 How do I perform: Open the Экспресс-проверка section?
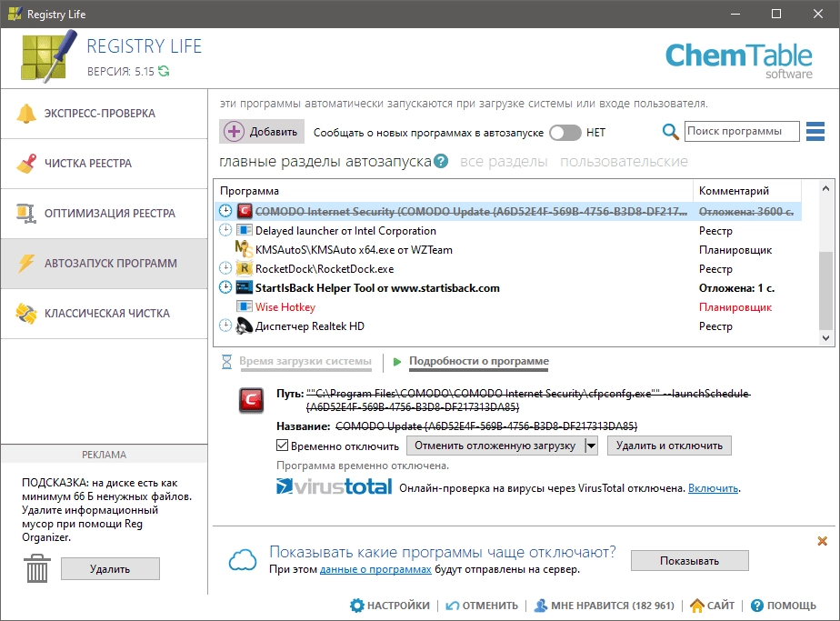[x=104, y=114]
